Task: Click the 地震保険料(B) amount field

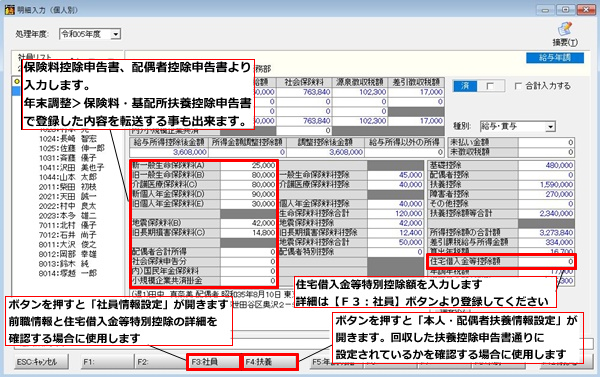Action: [x=248, y=223]
